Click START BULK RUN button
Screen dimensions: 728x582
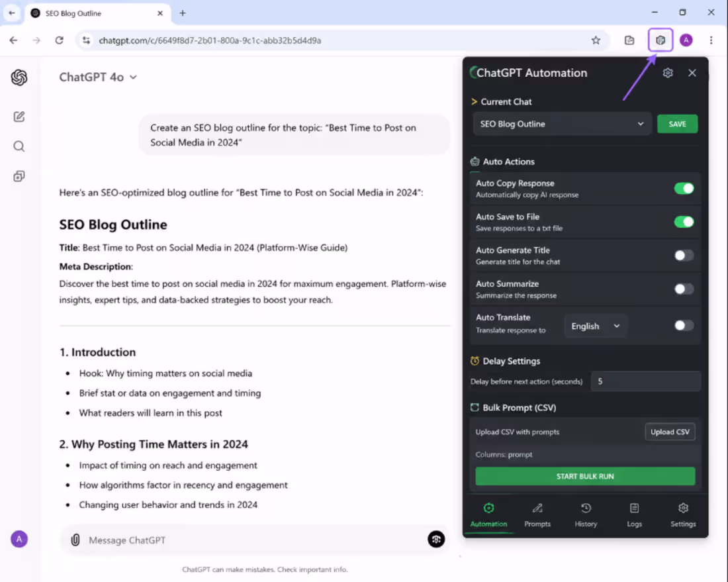[585, 477]
